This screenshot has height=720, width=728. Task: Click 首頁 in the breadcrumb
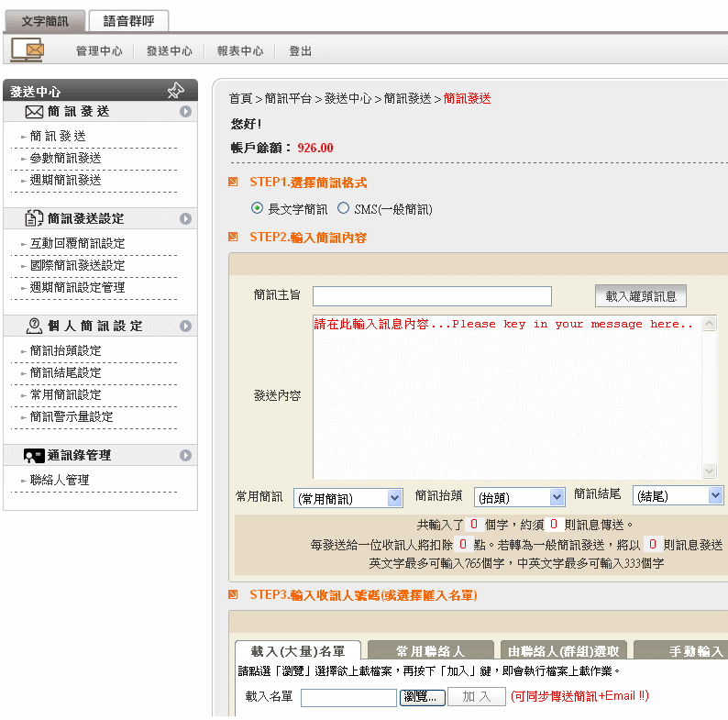[241, 98]
